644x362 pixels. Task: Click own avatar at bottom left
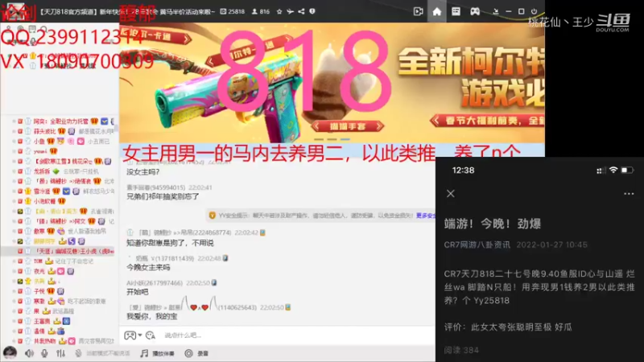10,352
